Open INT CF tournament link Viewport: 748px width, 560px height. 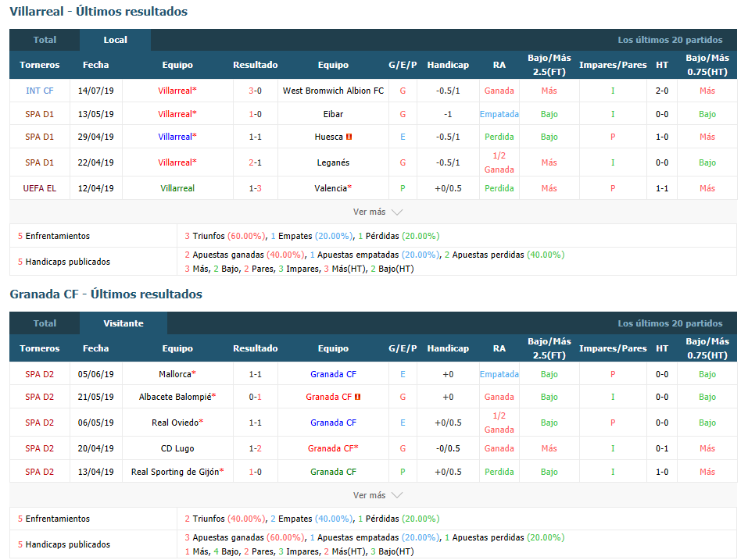[x=40, y=91]
